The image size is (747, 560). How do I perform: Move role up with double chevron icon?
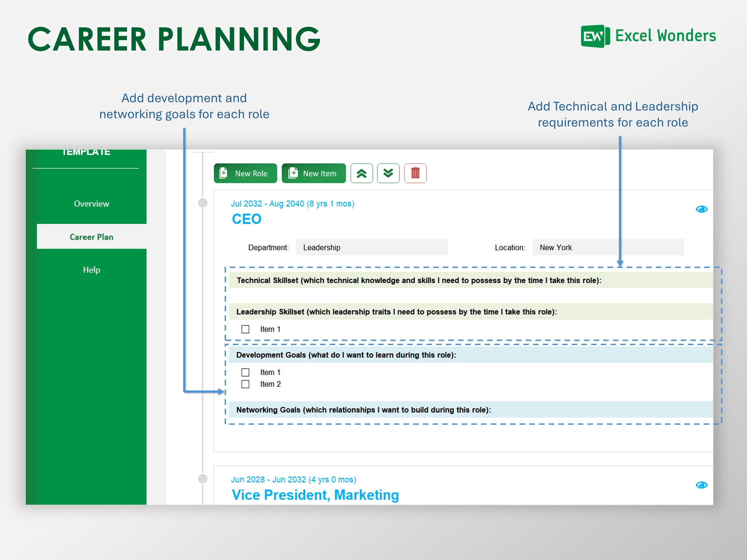(362, 173)
